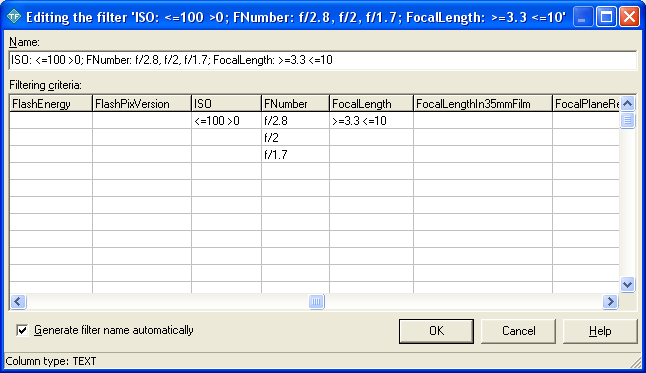646x373 pixels.
Task: Click the first-row FlashPixVersion cell
Action: 142,121
